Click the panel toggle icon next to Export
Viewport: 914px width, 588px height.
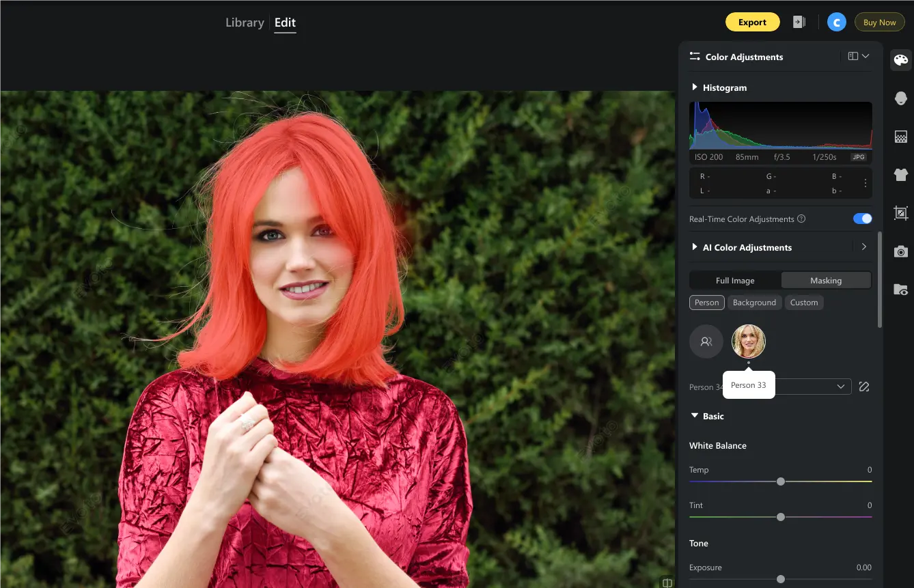[799, 23]
